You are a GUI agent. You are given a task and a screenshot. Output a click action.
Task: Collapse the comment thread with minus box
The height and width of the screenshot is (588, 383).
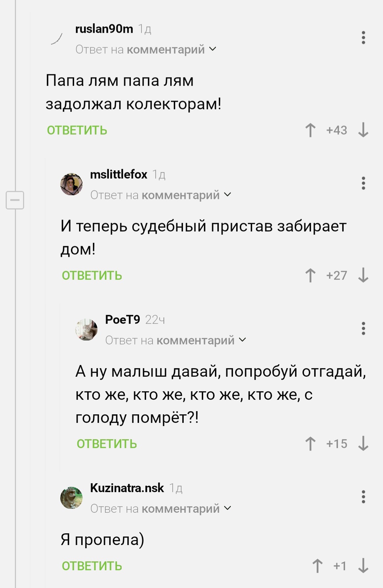click(x=15, y=200)
